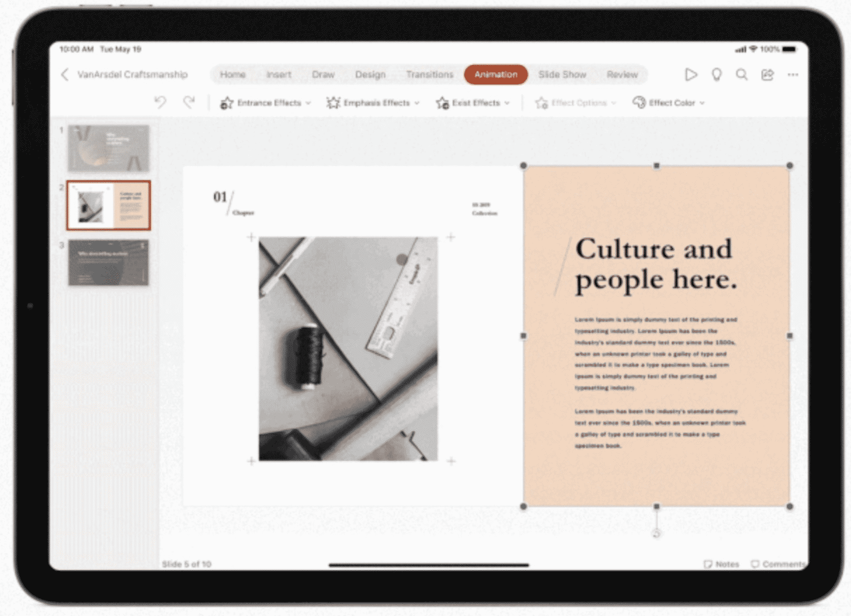The width and height of the screenshot is (851, 616).
Task: Click the Undo arrow icon
Action: [x=161, y=103]
